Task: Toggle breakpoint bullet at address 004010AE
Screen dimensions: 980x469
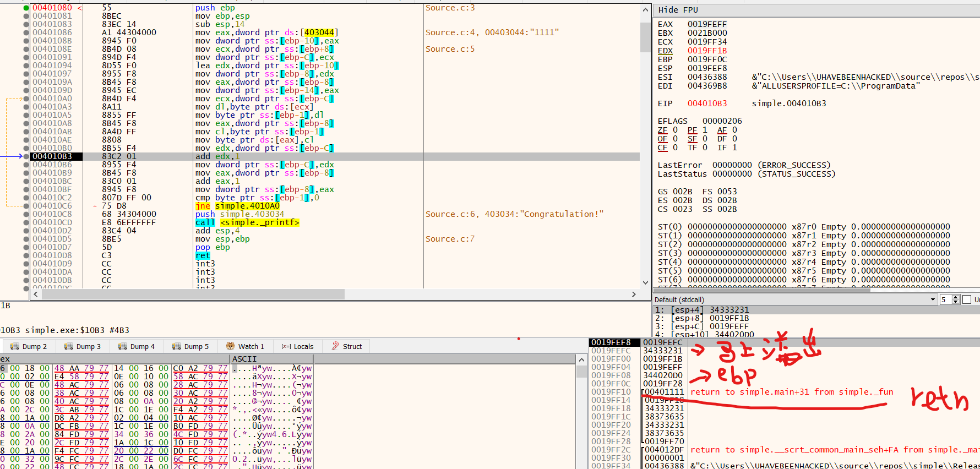Action: [x=26, y=140]
